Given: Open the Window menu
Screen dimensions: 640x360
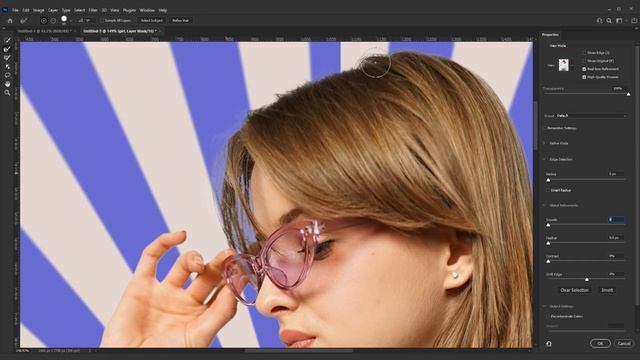Looking at the screenshot, I should point(147,10).
